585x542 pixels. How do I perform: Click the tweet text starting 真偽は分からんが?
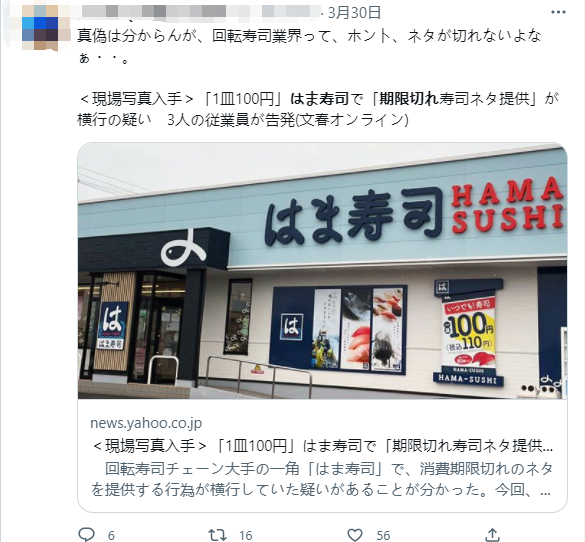click(x=309, y=46)
